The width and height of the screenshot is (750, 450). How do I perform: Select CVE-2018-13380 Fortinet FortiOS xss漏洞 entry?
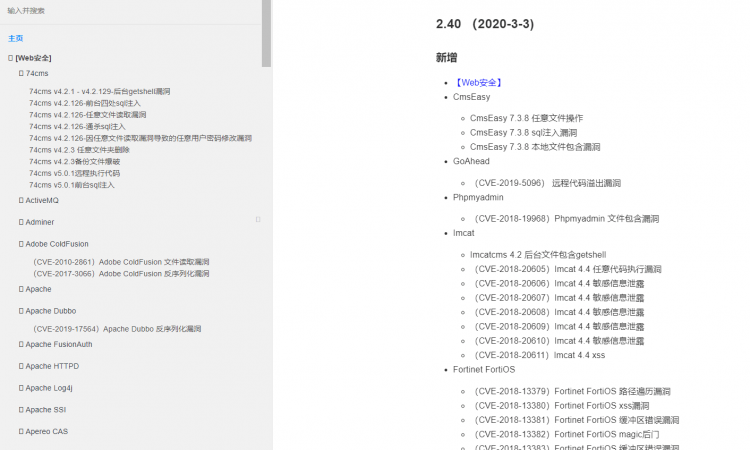click(x=560, y=406)
